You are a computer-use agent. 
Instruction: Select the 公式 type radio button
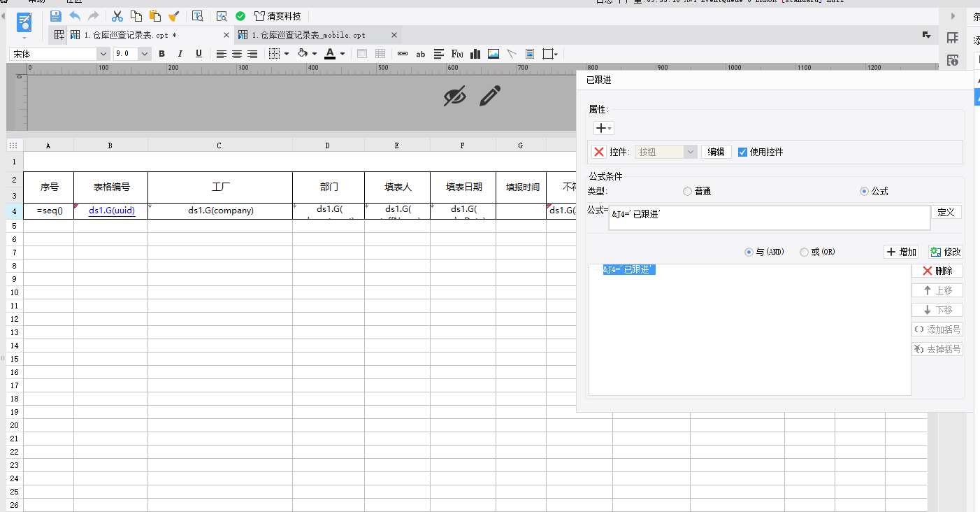865,191
